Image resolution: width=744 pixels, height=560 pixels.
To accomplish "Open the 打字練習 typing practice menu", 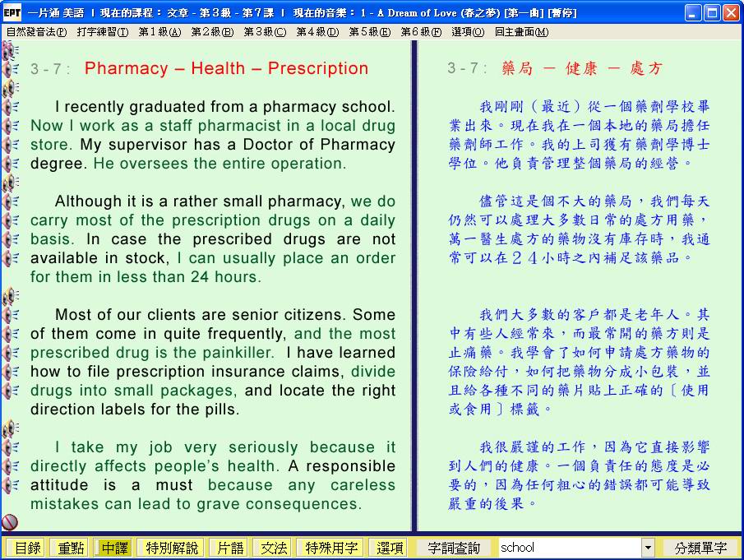I will point(102,32).
